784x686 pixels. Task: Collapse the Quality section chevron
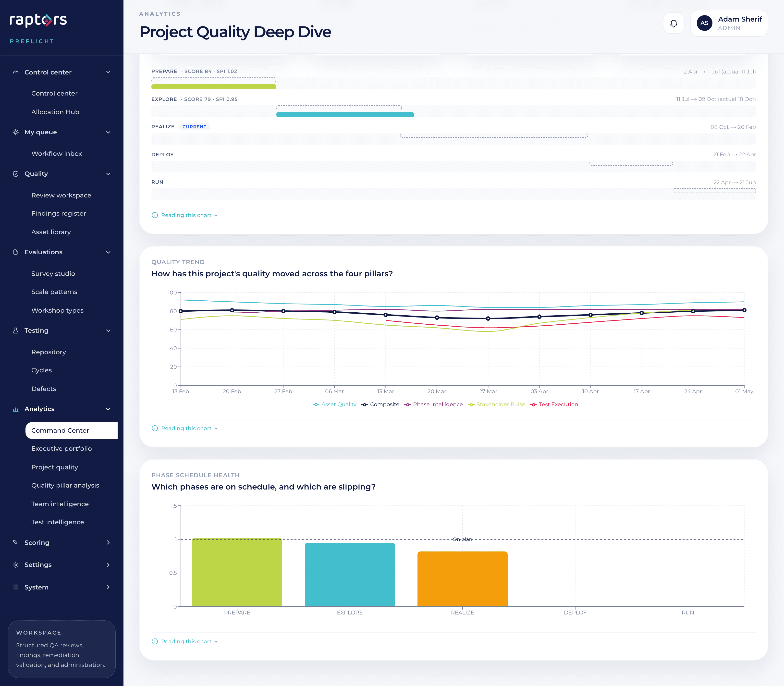point(108,174)
